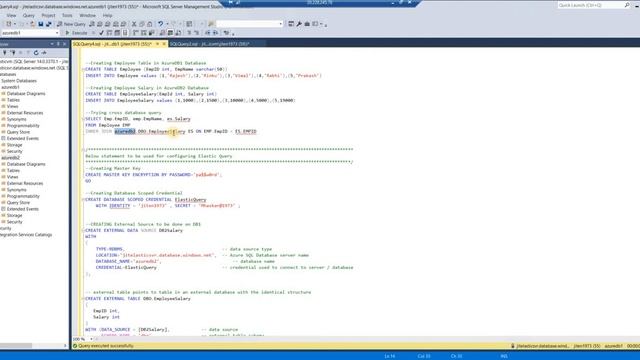
Task: Click the Decrease Indent icon
Action: [x=208, y=33]
